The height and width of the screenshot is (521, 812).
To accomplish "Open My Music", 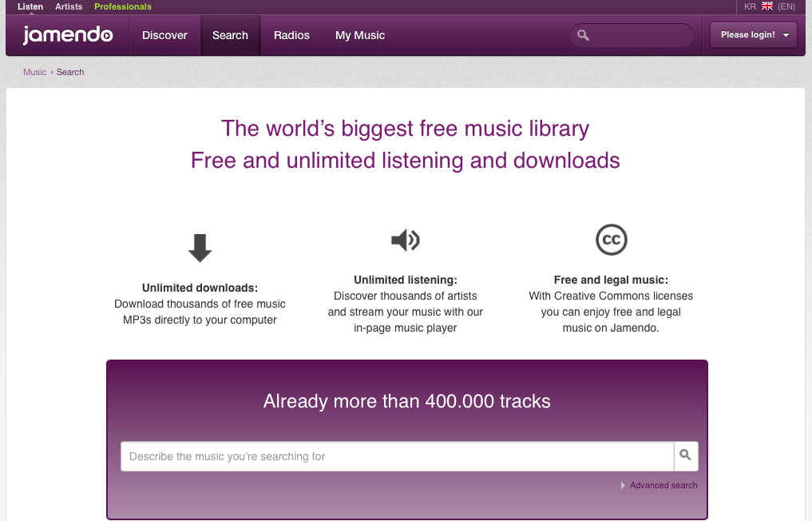I will click(x=360, y=35).
